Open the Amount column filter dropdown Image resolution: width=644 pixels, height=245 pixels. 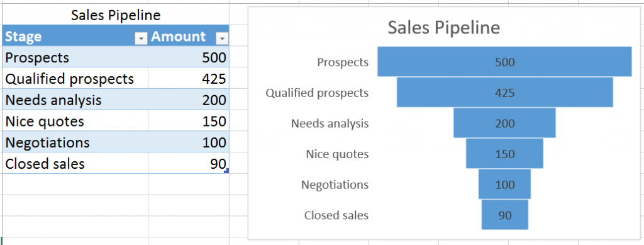click(222, 39)
